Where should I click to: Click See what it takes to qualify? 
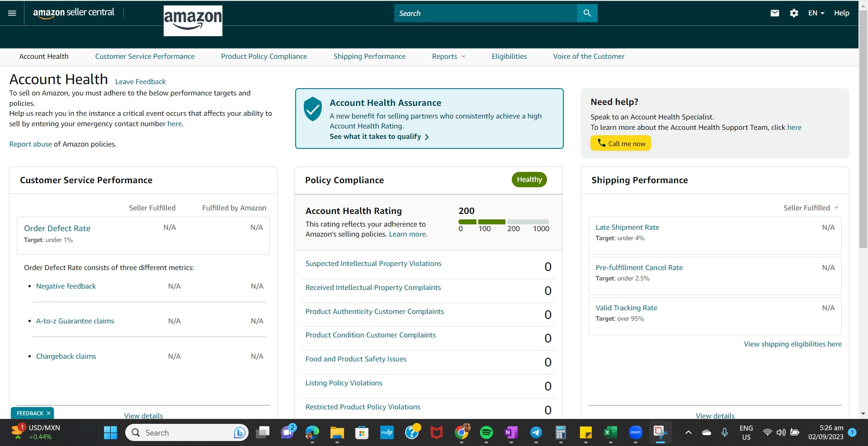[x=379, y=137]
